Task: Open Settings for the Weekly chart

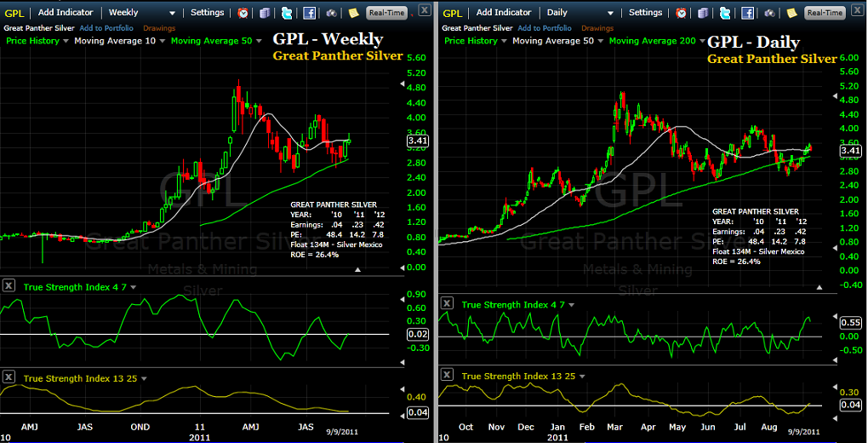Action: [x=208, y=12]
